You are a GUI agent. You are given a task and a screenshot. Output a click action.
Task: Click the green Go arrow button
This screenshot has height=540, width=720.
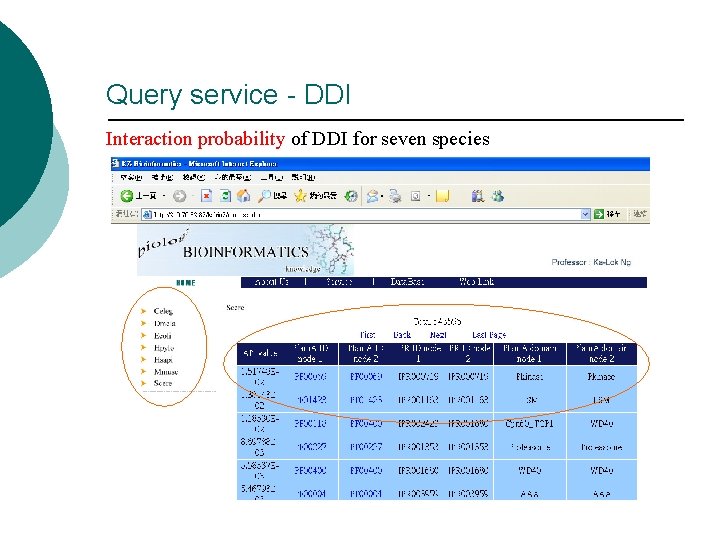[x=599, y=214]
